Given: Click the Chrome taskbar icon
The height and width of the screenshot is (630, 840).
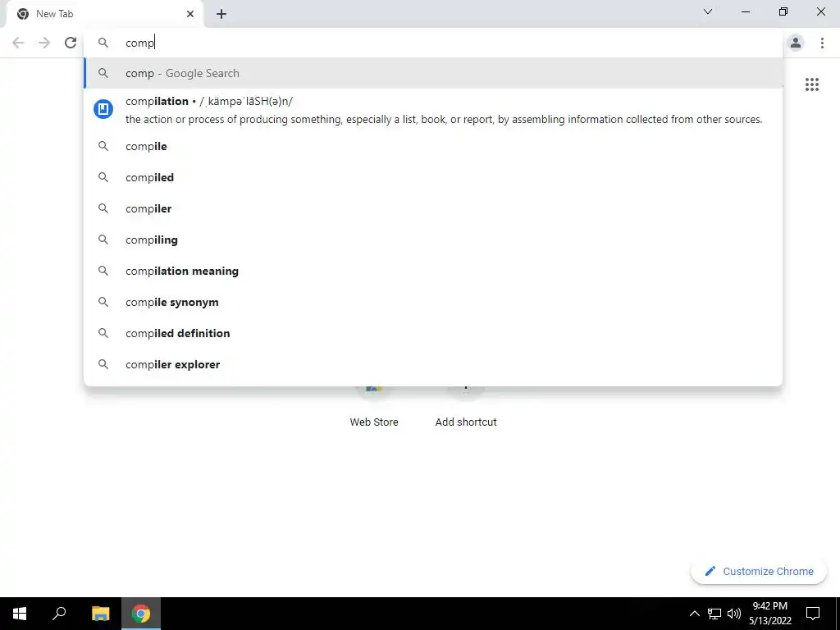Looking at the screenshot, I should click(141, 614).
